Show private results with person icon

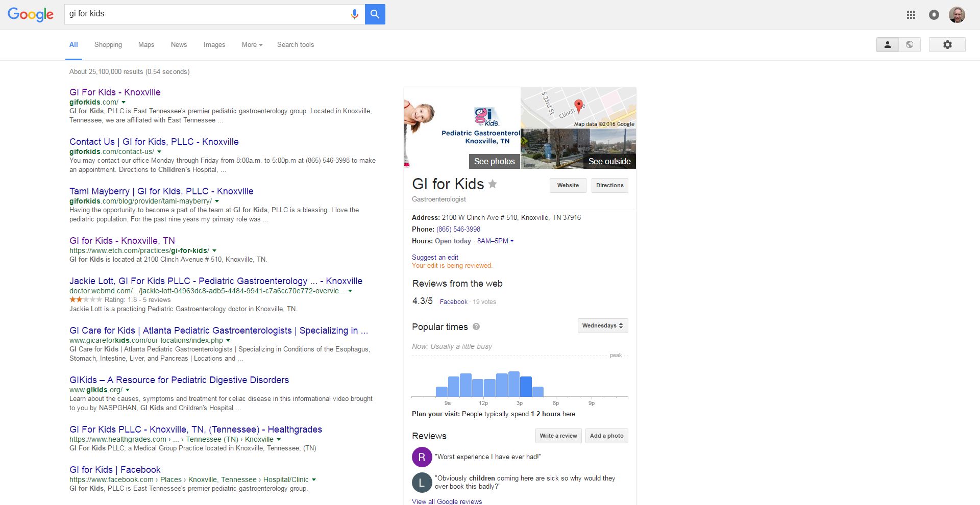point(888,45)
